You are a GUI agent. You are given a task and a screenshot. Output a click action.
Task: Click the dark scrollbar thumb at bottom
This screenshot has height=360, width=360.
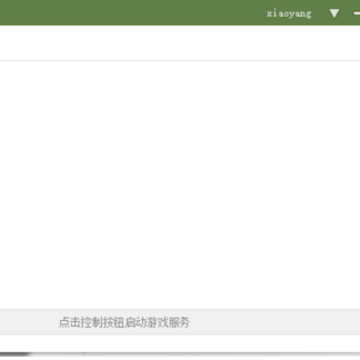15,354
